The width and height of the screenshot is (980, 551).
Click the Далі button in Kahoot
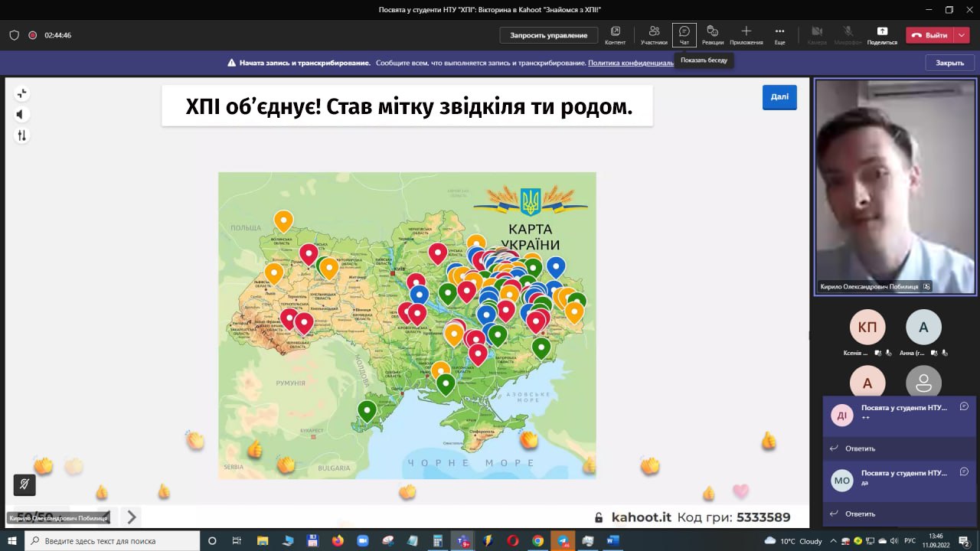(779, 97)
